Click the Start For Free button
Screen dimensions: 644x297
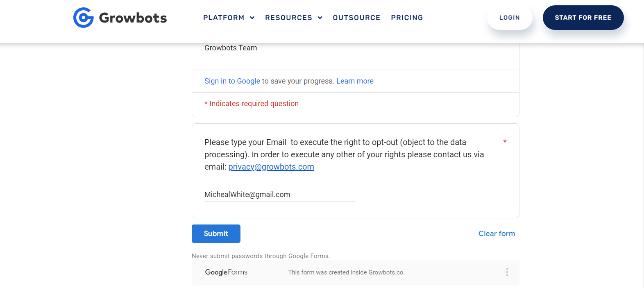tap(583, 18)
